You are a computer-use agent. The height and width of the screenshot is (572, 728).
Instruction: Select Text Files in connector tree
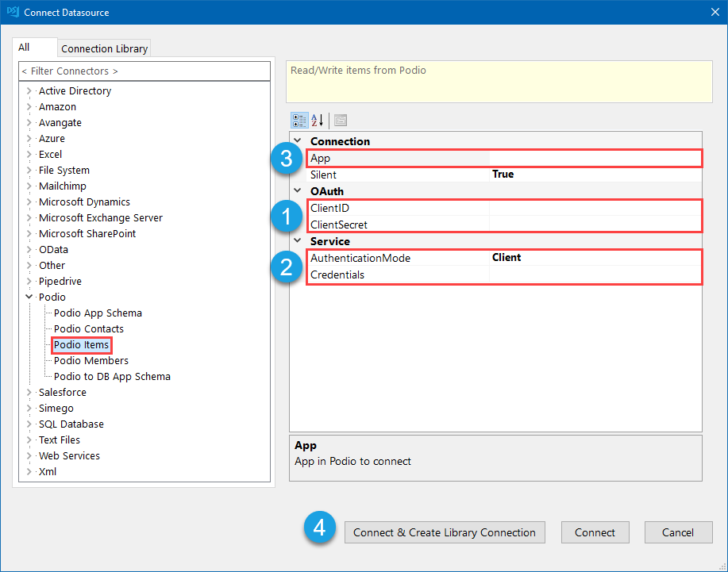[x=59, y=440]
